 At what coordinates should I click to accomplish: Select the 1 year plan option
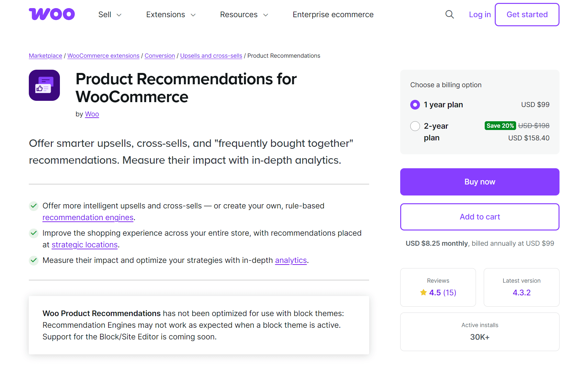(415, 104)
